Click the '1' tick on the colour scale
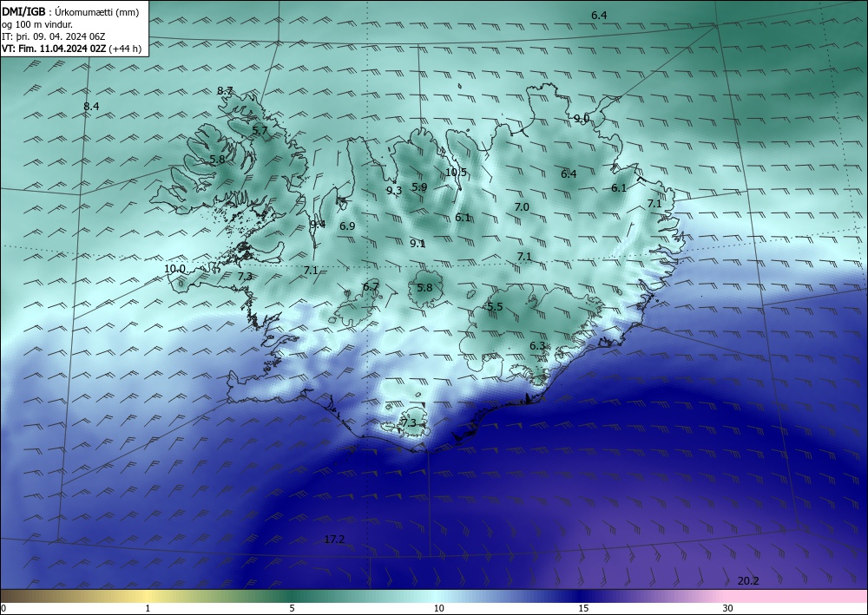This screenshot has width=868, height=615. (x=148, y=608)
